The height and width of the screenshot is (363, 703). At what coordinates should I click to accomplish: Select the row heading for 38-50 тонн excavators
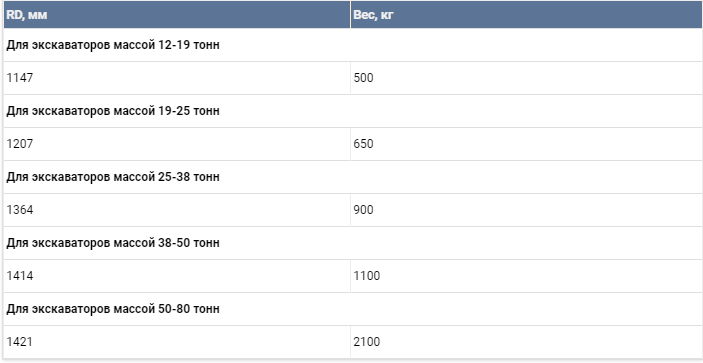click(x=352, y=242)
